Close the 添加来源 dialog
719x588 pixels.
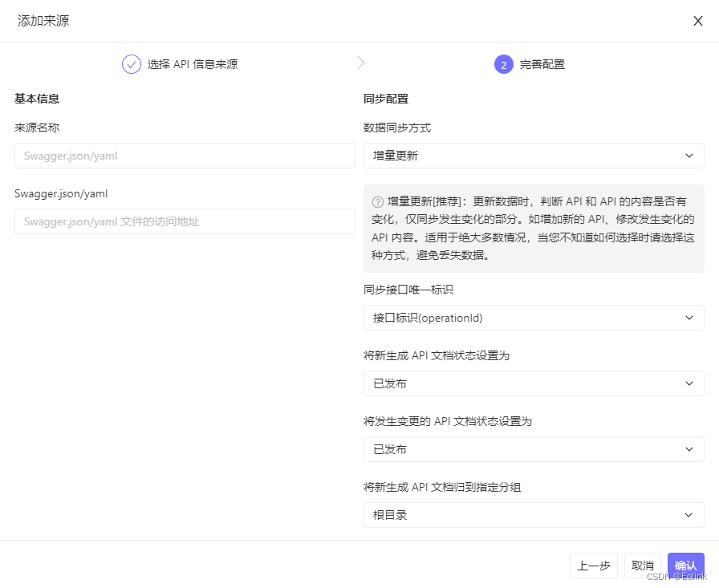[x=698, y=21]
